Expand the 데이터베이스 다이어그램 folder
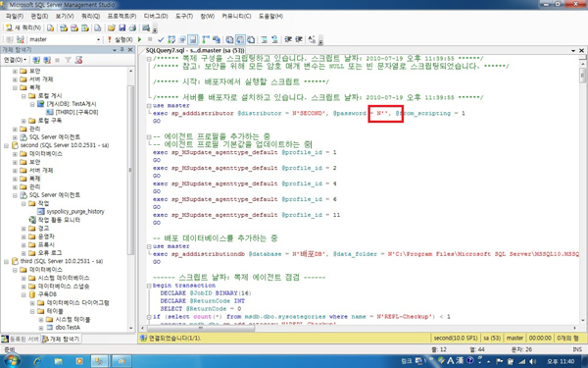This screenshot has height=368, width=588. [x=32, y=303]
